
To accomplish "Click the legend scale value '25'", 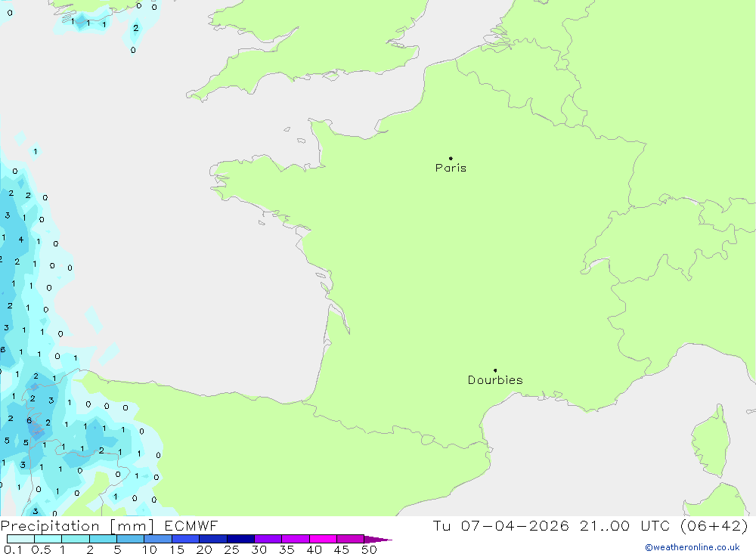I will [x=231, y=549].
